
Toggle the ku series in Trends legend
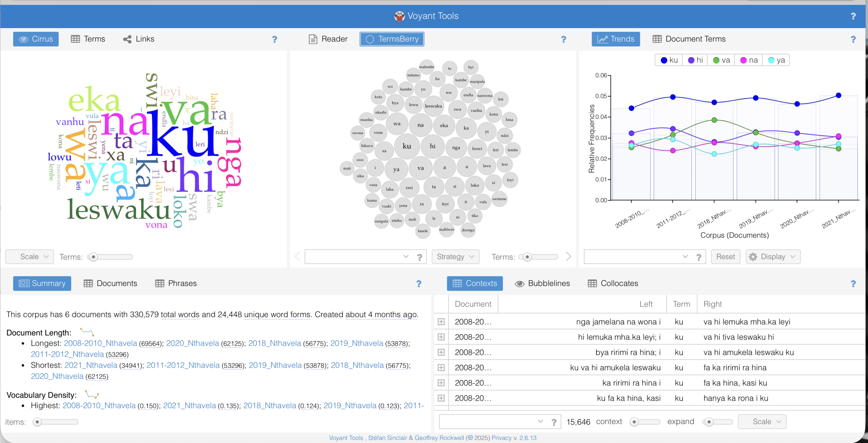669,60
